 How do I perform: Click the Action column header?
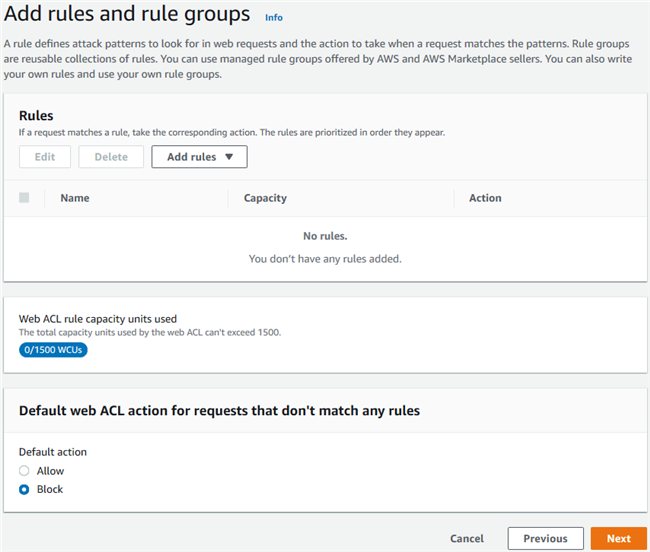485,198
